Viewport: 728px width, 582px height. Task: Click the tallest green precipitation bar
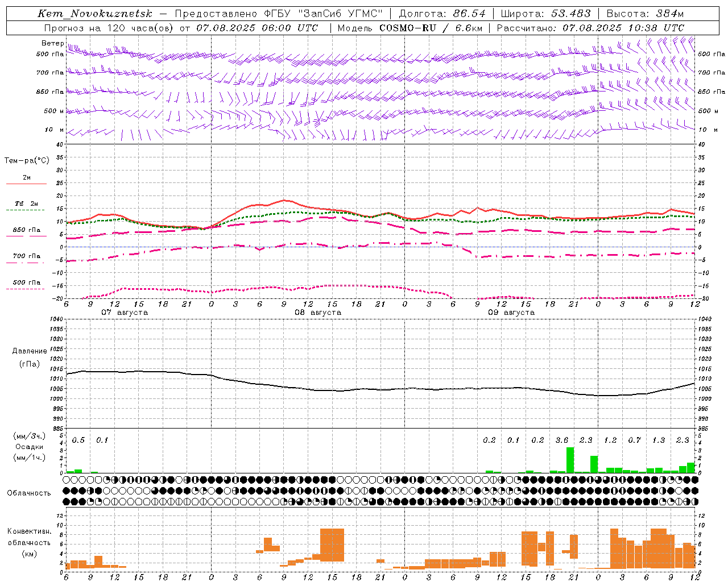(x=570, y=460)
